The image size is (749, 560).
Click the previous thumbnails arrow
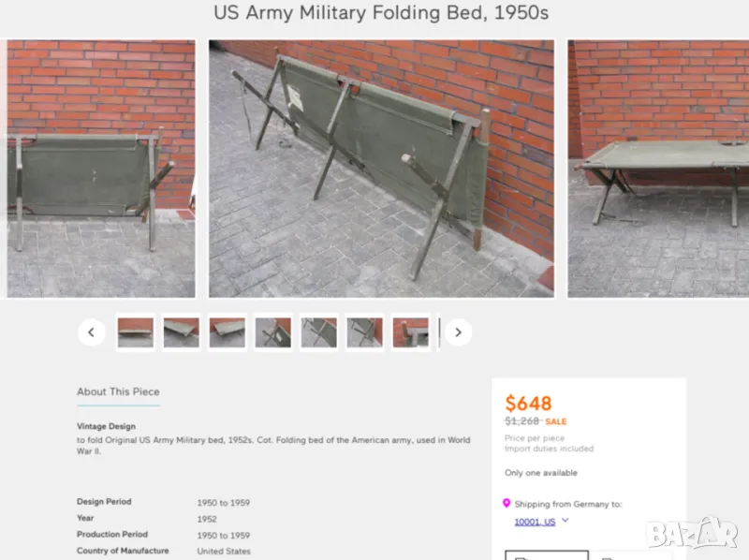tap(91, 332)
